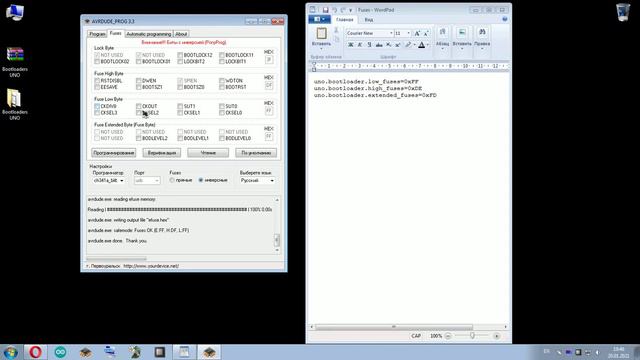
Task: Select the inverse fuses radio button
Action: click(x=201, y=180)
